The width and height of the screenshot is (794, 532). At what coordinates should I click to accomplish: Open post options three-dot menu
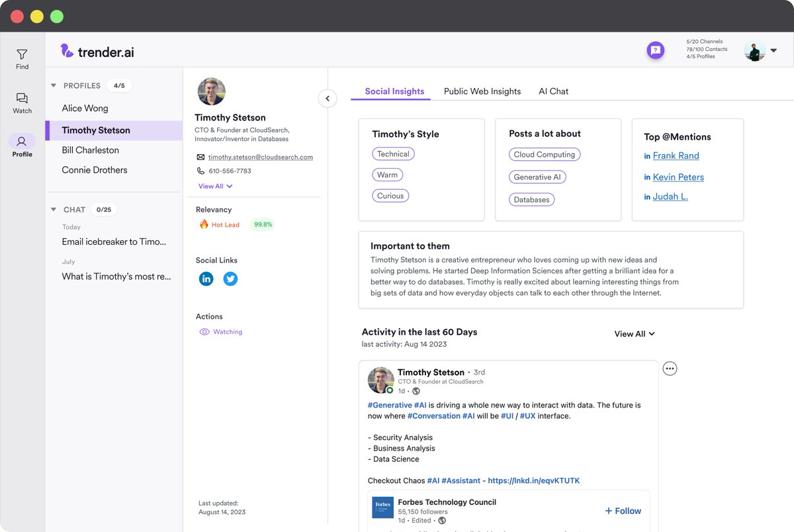point(670,369)
